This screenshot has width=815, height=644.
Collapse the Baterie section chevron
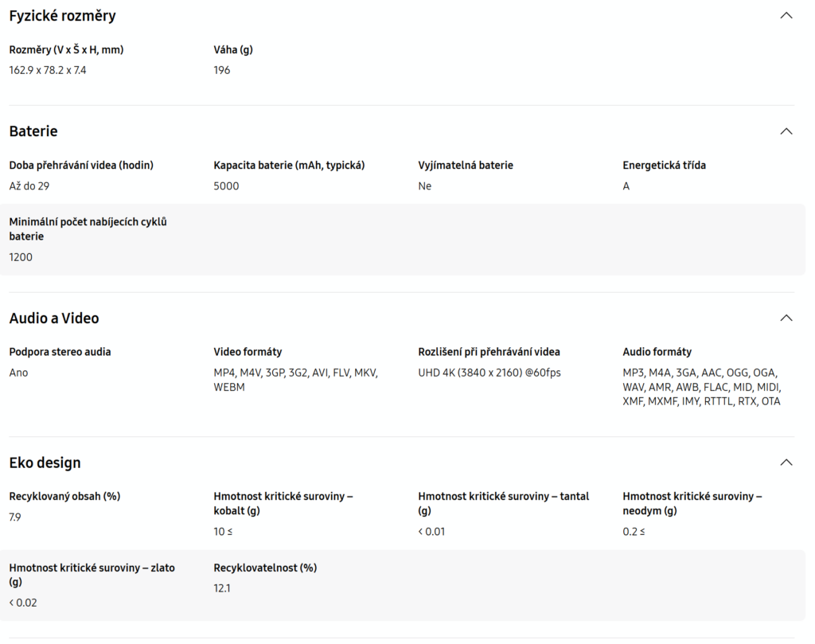coord(786,131)
